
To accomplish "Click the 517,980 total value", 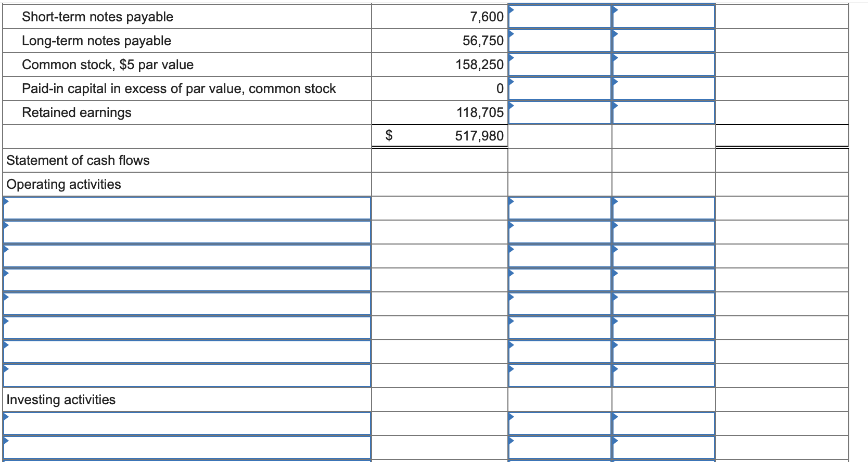I will 479,136.
